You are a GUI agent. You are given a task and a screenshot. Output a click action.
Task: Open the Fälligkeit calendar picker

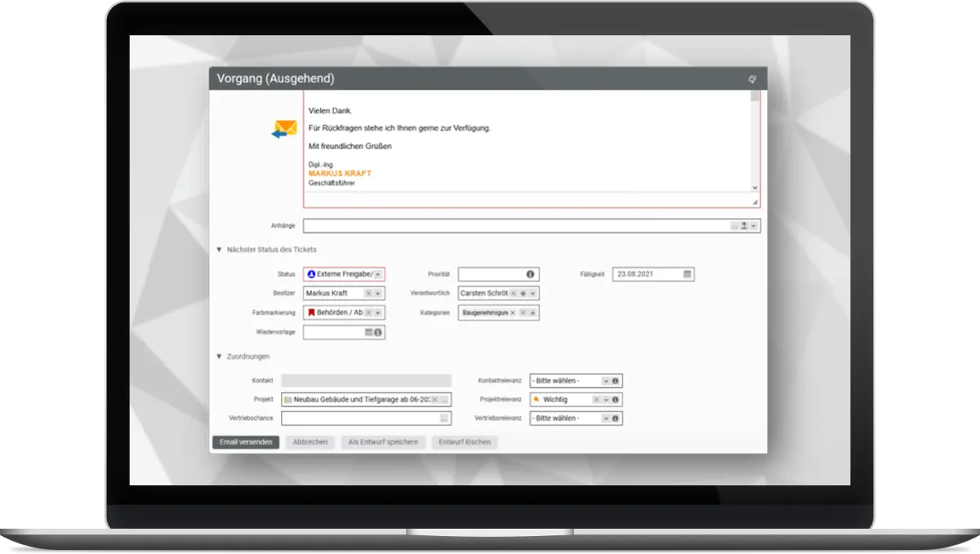pos(687,275)
